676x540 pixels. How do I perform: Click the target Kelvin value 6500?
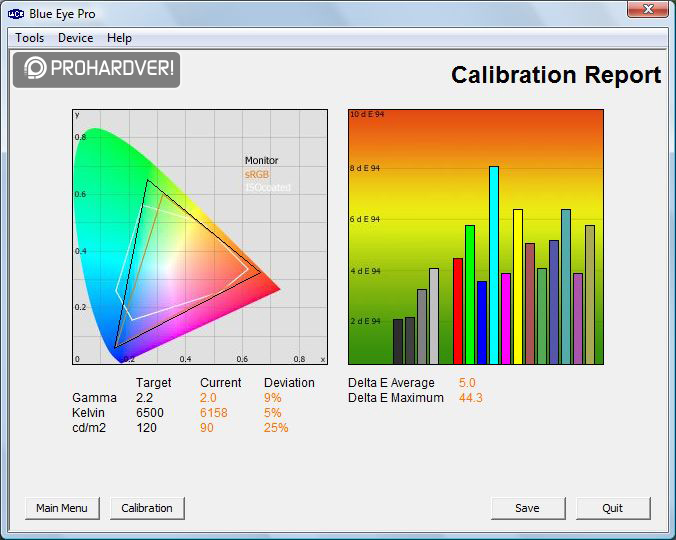pyautogui.click(x=150, y=412)
